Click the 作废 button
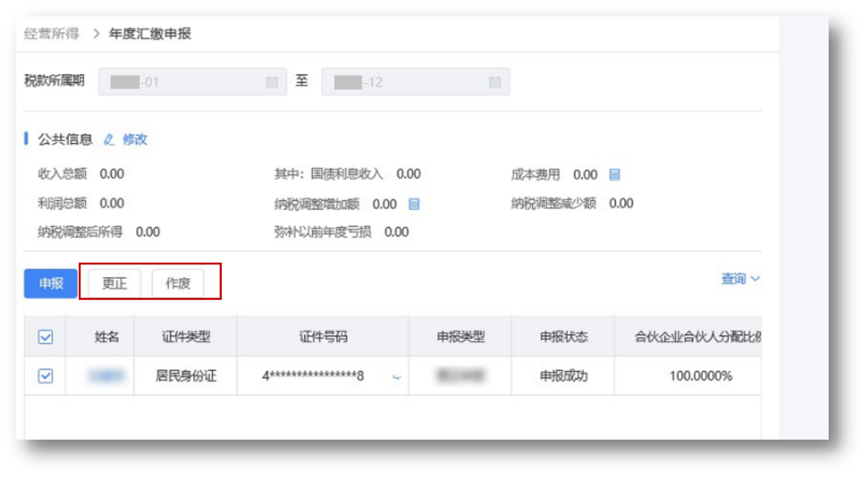Image resolution: width=868 pixels, height=479 pixels. 178,284
